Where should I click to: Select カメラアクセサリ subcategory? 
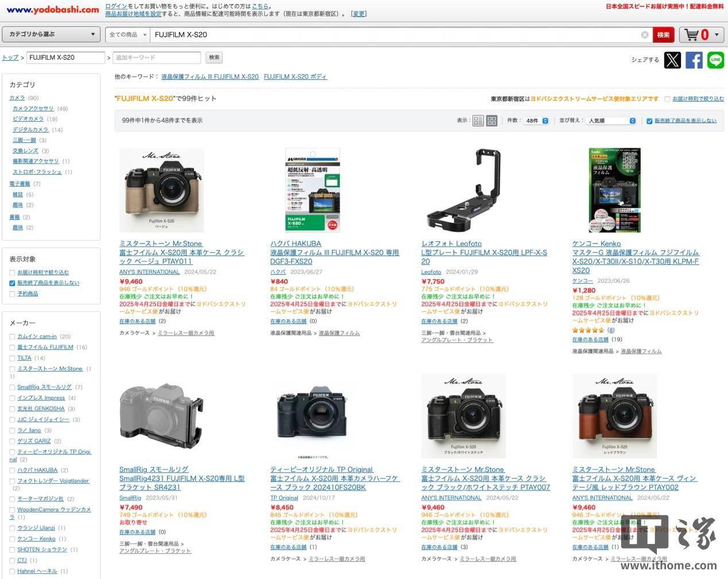33,109
